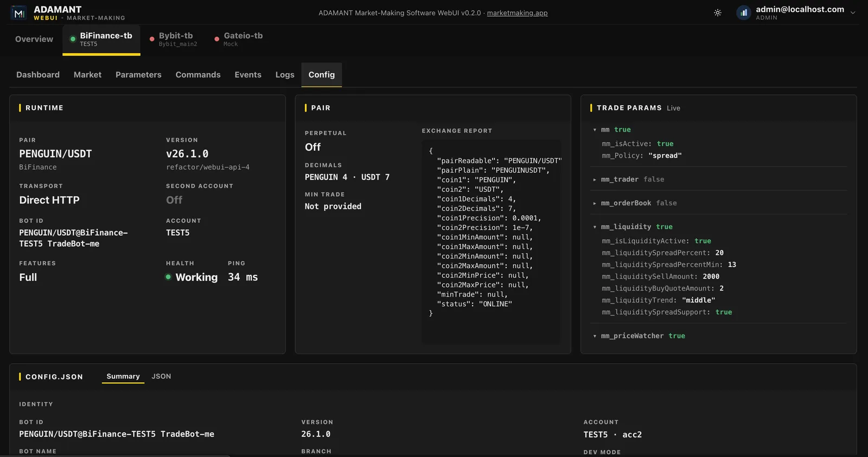This screenshot has height=457, width=868.
Task: Click the mm_Policy "spread" entry
Action: pos(642,156)
